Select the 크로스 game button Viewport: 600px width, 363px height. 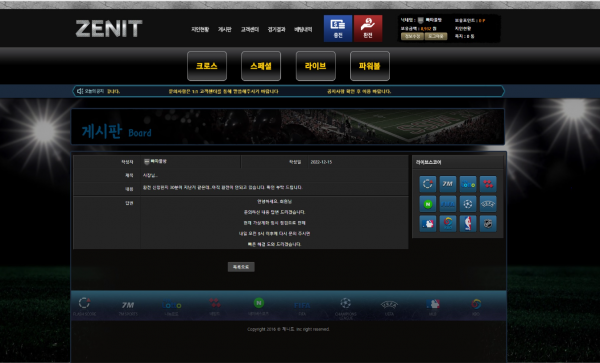point(207,66)
